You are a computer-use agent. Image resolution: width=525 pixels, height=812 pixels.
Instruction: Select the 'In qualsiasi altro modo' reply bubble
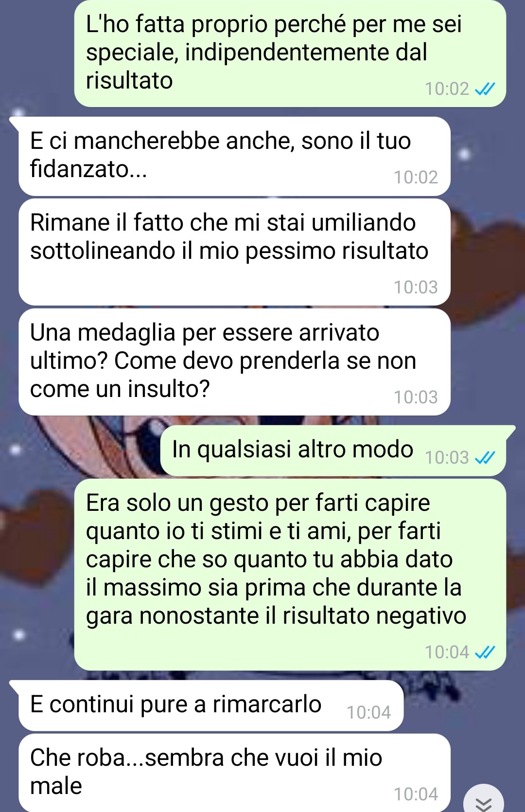333,451
